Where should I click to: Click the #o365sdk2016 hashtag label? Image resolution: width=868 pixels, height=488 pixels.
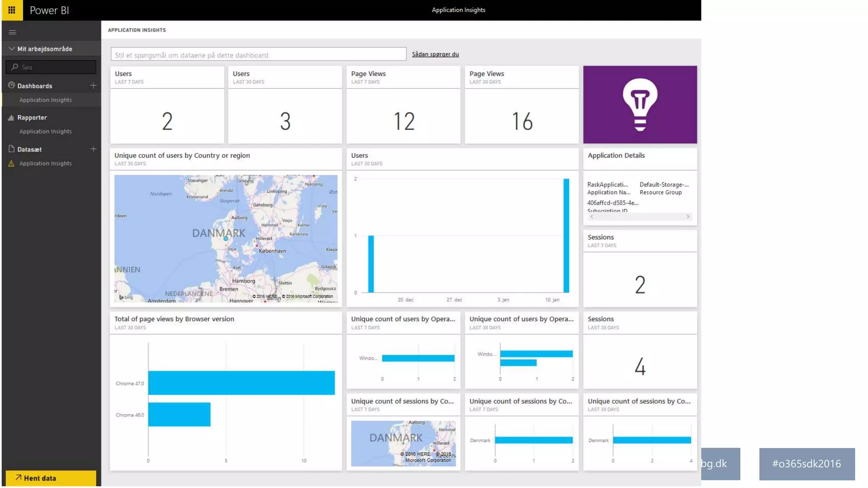coord(807,464)
